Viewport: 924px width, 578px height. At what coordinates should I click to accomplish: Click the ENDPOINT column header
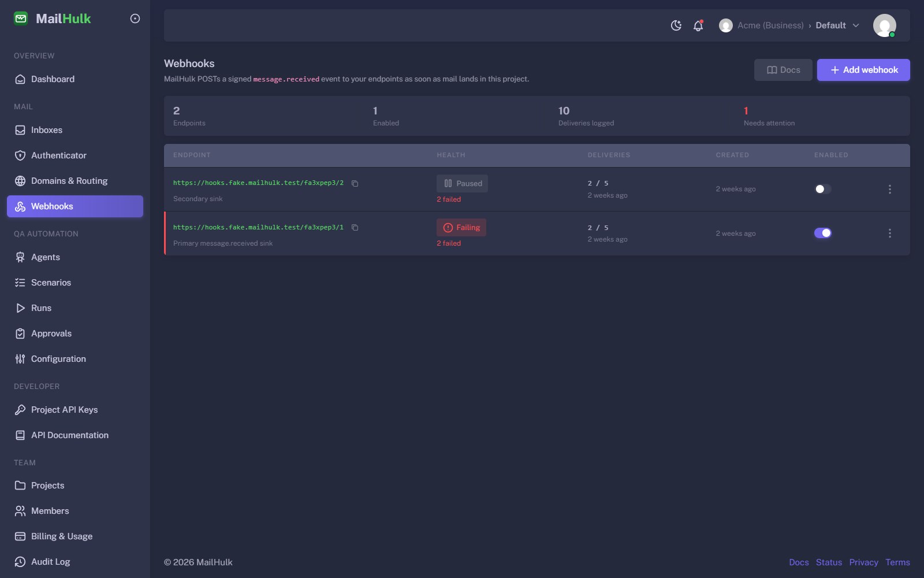[192, 155]
